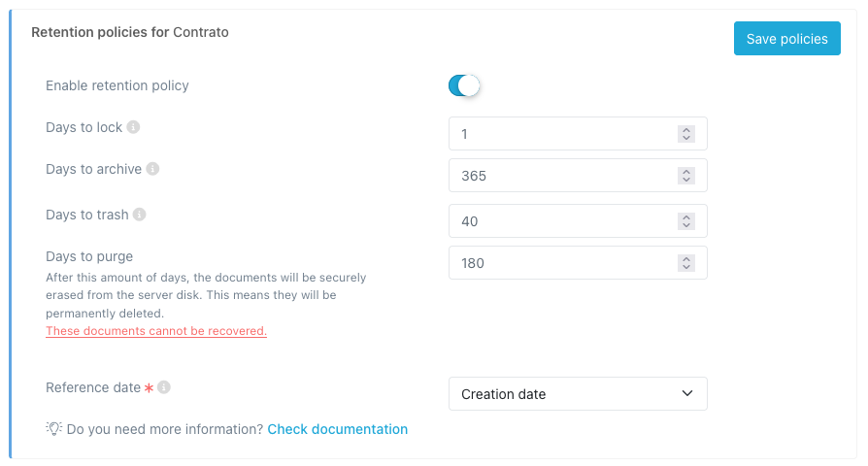Screen dimensions: 868x466
Task: Click the lightbulb help icon
Action: (54, 429)
